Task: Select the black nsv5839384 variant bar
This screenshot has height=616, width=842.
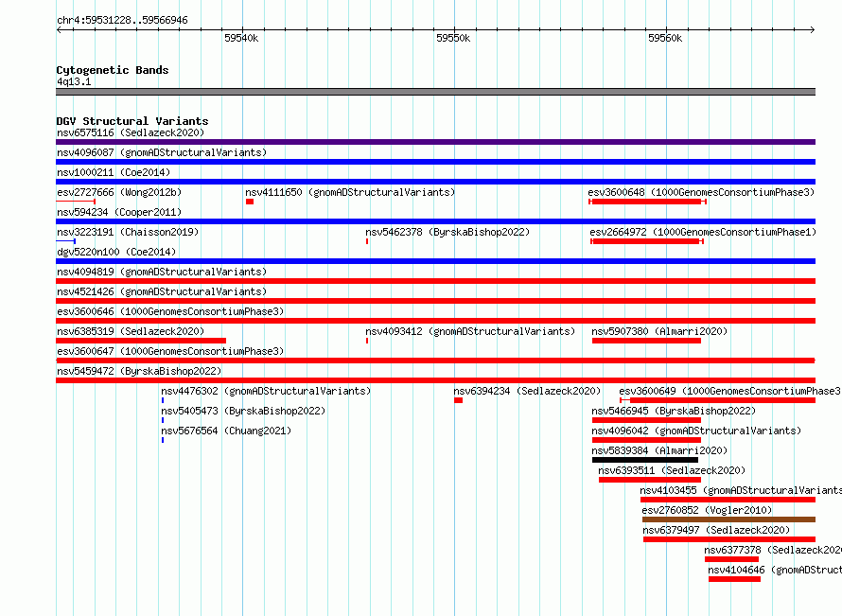Action: pos(645,460)
